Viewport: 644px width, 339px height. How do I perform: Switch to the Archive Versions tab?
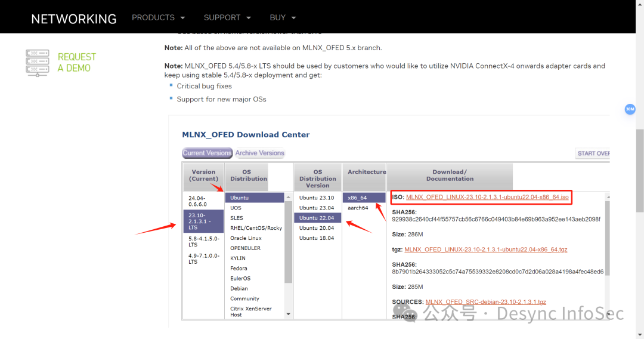pos(260,153)
